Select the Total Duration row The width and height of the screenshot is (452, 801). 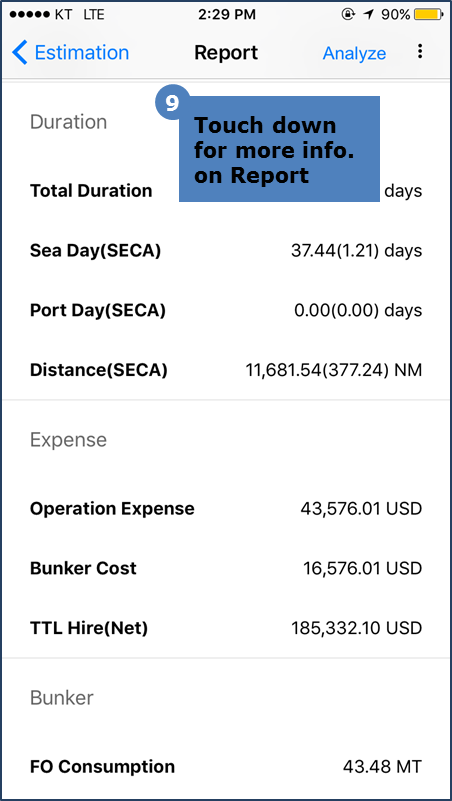[x=226, y=191]
